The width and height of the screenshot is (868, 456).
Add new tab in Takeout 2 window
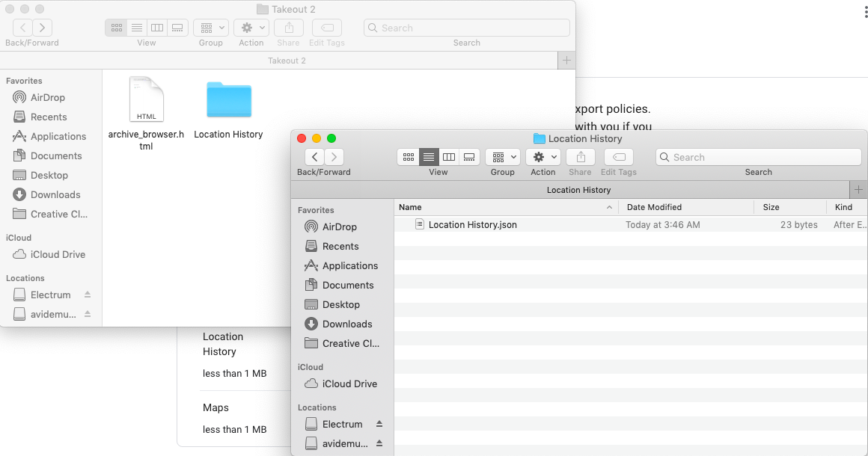click(566, 61)
